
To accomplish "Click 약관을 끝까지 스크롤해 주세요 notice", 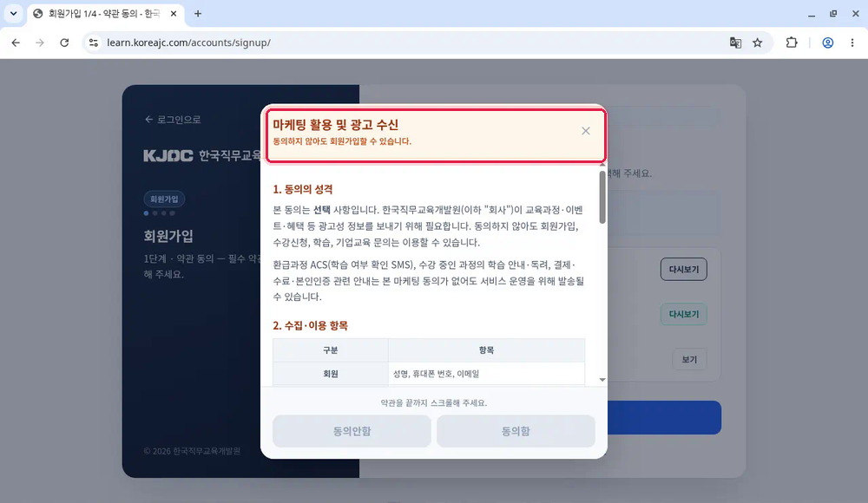I will tap(433, 403).
